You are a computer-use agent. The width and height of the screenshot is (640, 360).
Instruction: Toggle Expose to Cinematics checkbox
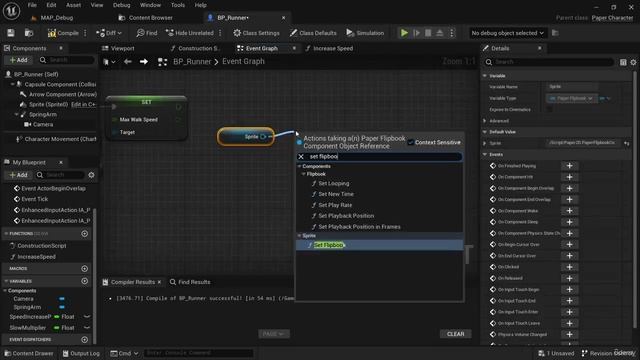(549, 109)
